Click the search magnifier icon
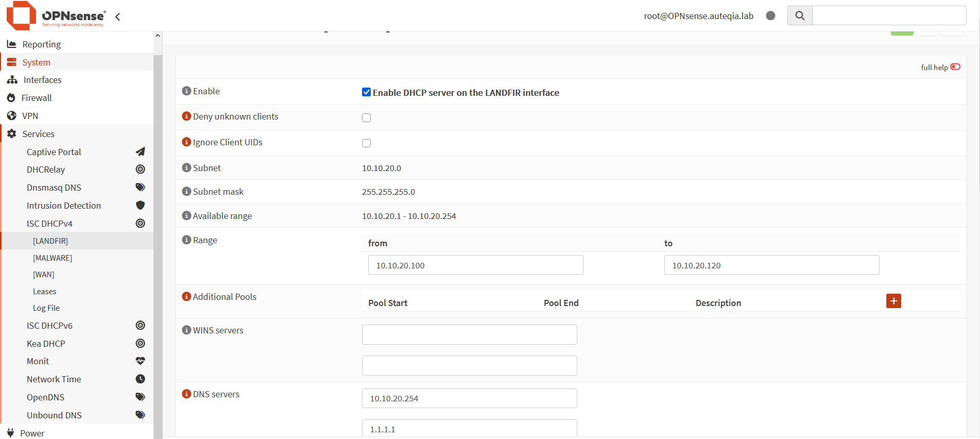This screenshot has height=439, width=980. [799, 15]
